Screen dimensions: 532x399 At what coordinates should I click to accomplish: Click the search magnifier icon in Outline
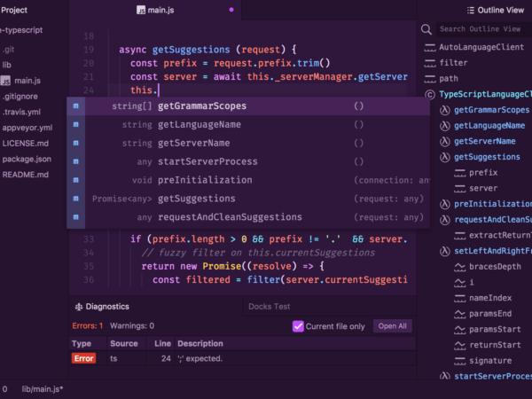click(427, 29)
